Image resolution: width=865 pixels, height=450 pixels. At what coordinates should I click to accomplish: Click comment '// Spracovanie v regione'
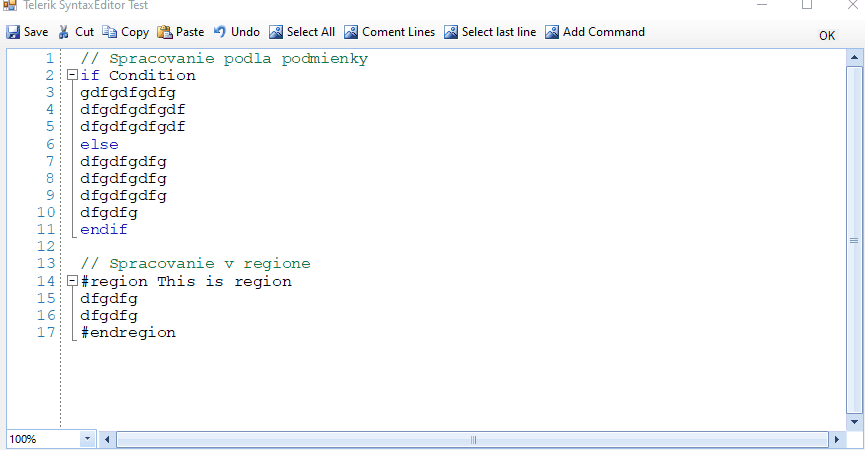pyautogui.click(x=195, y=264)
